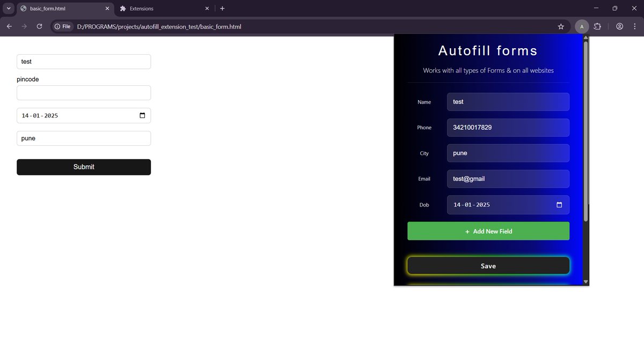The width and height of the screenshot is (644, 340).
Task: Open a new tab with the plus button
Action: [x=222, y=9]
